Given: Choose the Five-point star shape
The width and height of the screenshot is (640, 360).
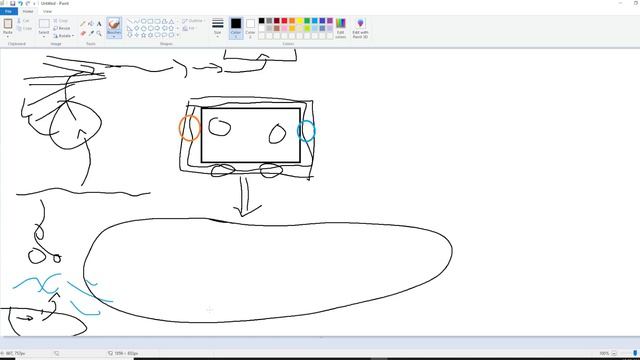Looking at the screenshot, I should tap(144, 36).
